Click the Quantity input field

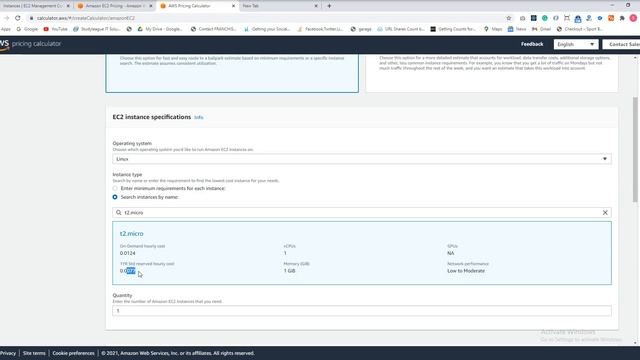pyautogui.click(x=362, y=311)
